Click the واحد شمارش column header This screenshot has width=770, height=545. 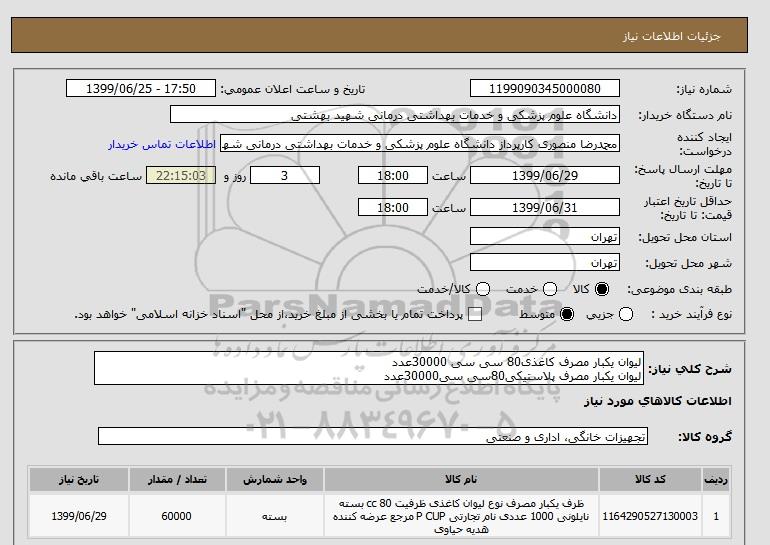[275, 479]
